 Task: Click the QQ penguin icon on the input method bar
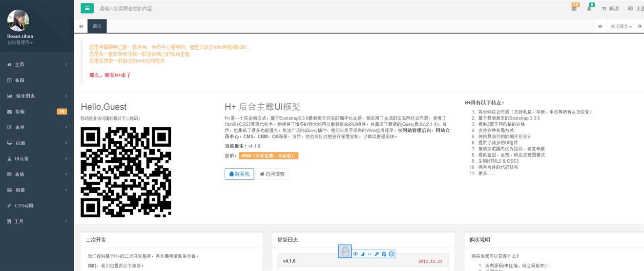pyautogui.click(x=345, y=252)
